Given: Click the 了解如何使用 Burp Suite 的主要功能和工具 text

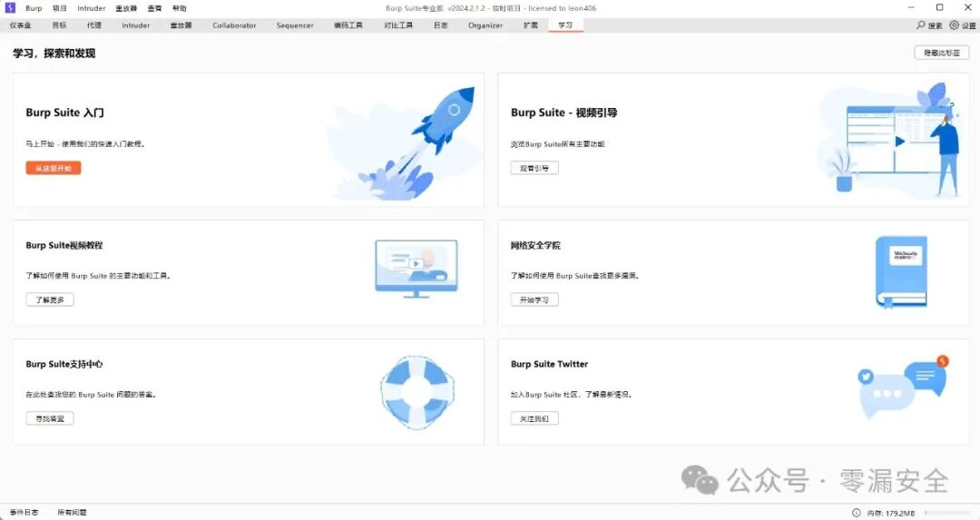Looking at the screenshot, I should pyautogui.click(x=98, y=276).
